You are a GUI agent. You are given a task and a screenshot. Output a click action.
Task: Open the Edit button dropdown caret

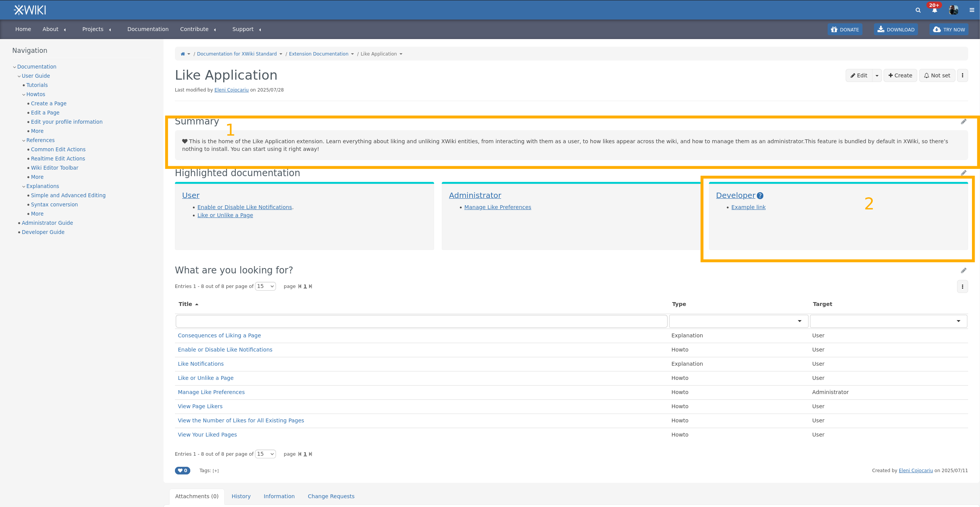(877, 75)
